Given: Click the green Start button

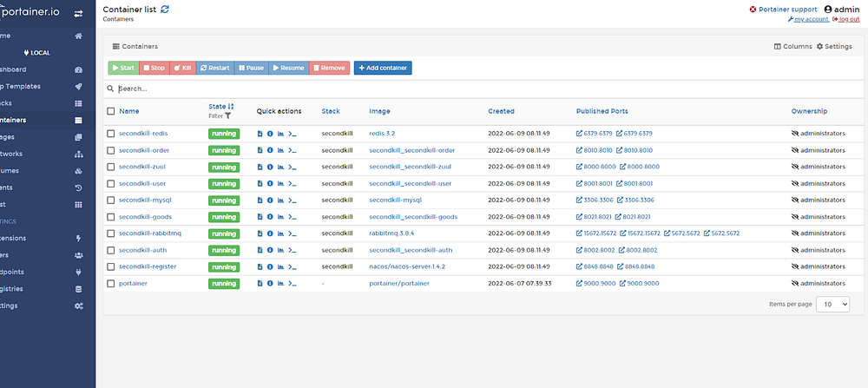Looking at the screenshot, I should pyautogui.click(x=123, y=68).
